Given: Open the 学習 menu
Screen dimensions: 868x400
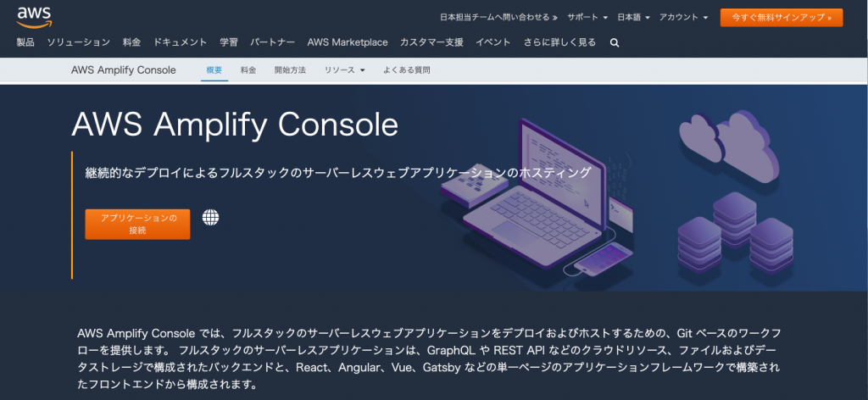Looking at the screenshot, I should (x=229, y=42).
